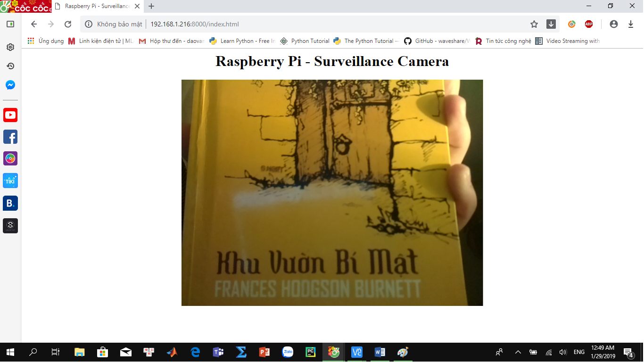Open the Linh kiện điện tử bookmark
Screen dimensions: 644x362
101,41
